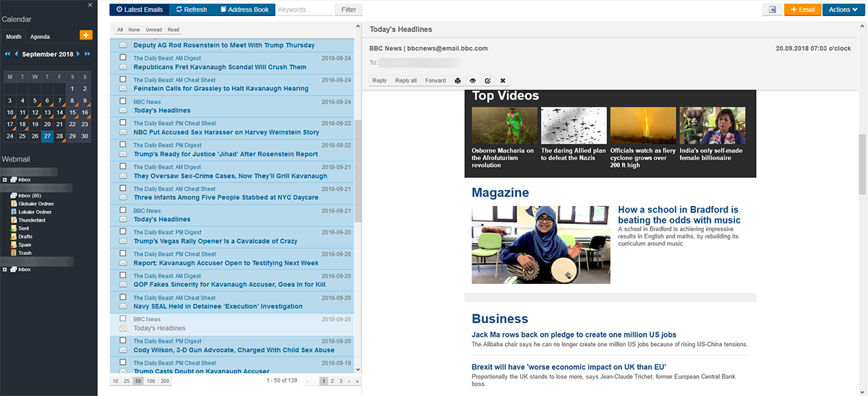Select September 27 in the calendar
The width and height of the screenshot is (868, 396).
coord(47,136)
